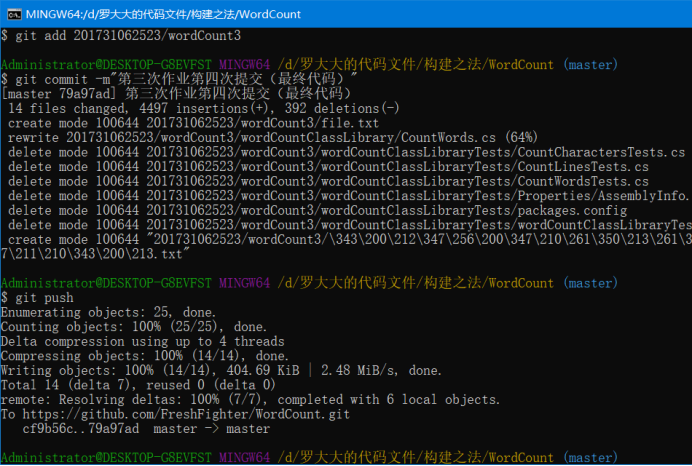Click the 'git push' command line
Image resolution: width=692 pixels, height=466 pixels.
[x=38, y=298]
